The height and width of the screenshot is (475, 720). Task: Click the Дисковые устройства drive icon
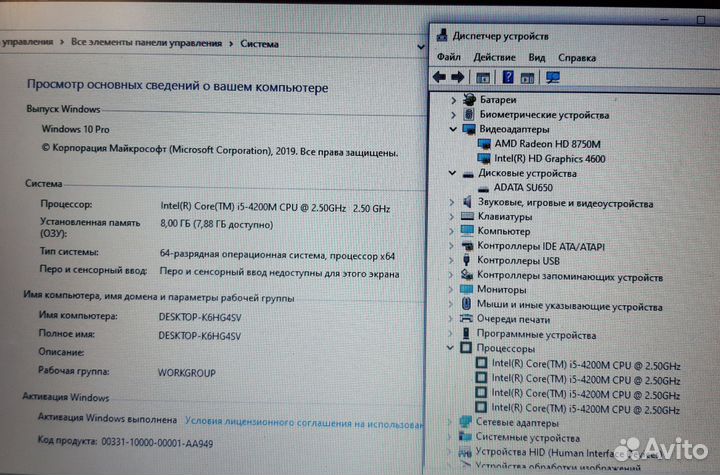[468, 174]
